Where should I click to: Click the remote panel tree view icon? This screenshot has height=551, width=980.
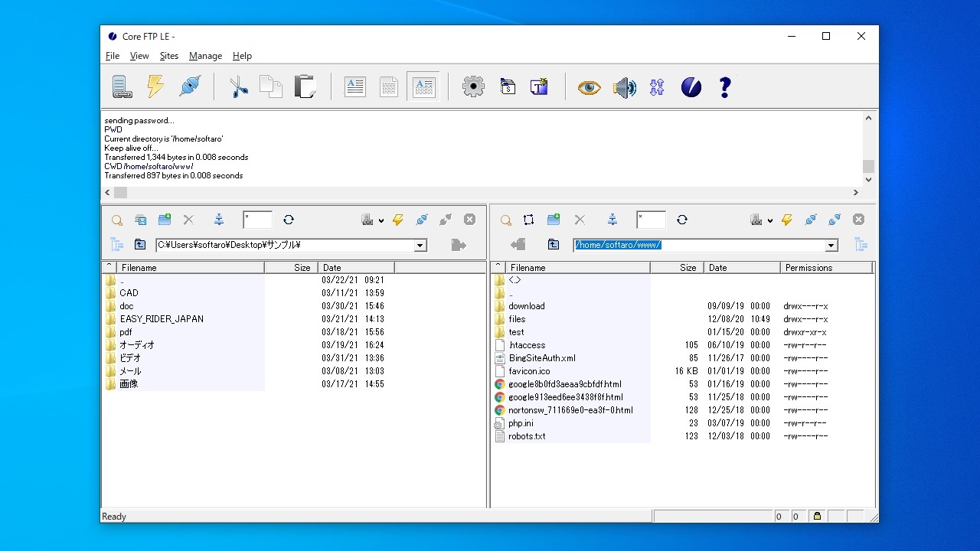coord(861,245)
